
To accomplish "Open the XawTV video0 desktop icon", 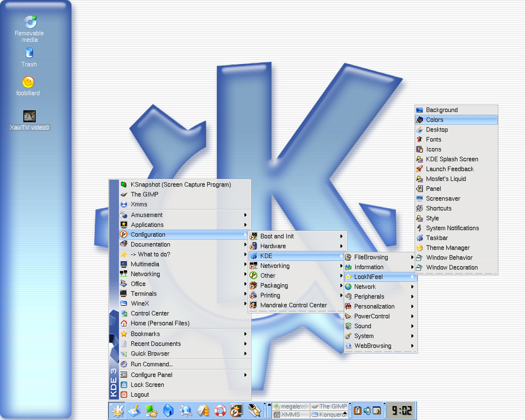I will 30,120.
